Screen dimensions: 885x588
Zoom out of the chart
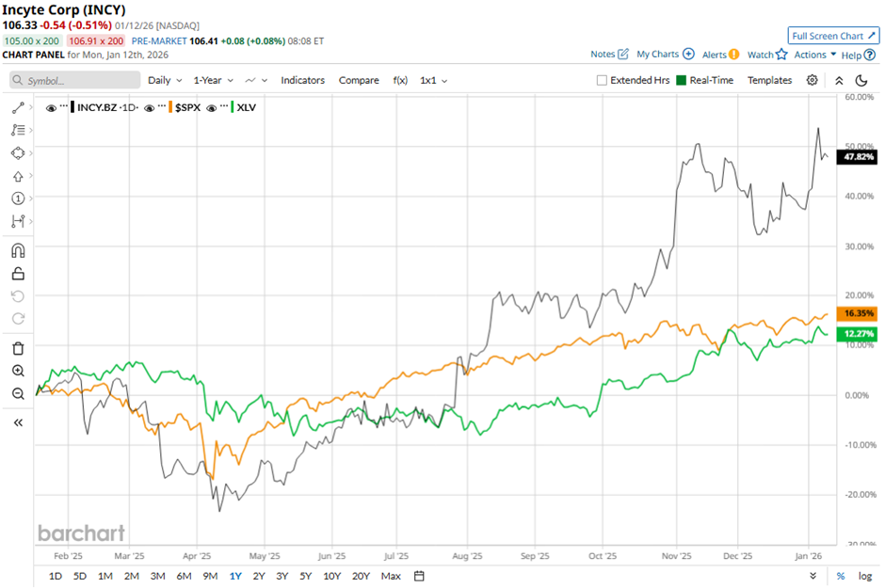(x=18, y=393)
